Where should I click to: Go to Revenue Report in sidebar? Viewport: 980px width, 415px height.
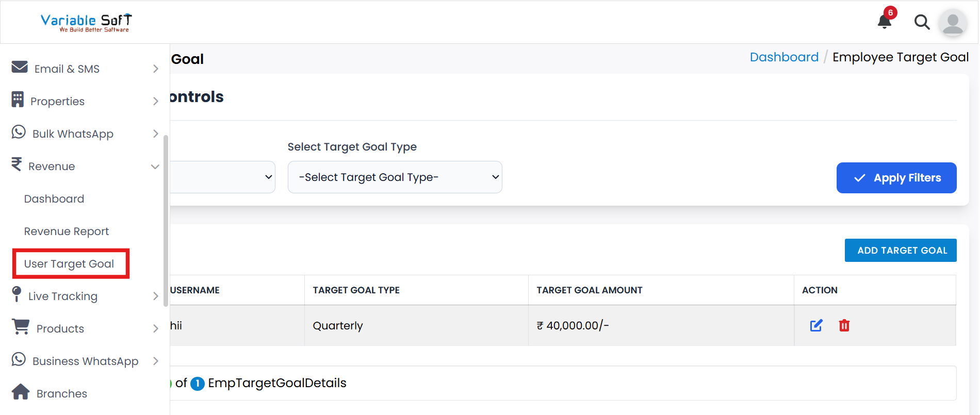click(67, 231)
